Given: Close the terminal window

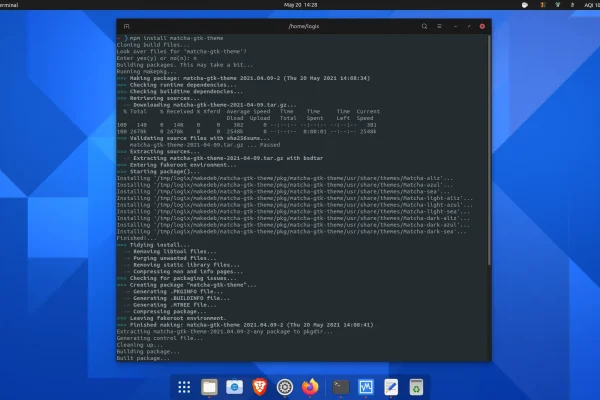Looking at the screenshot, I should [482, 26].
